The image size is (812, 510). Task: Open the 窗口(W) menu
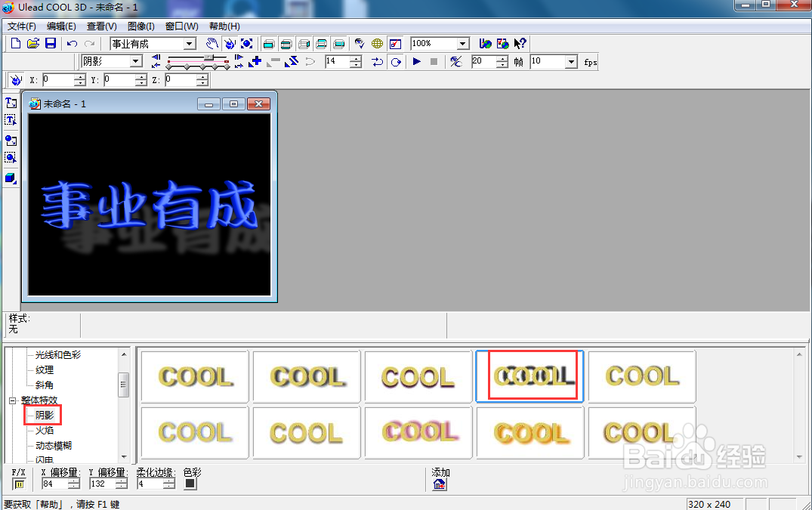tap(182, 26)
